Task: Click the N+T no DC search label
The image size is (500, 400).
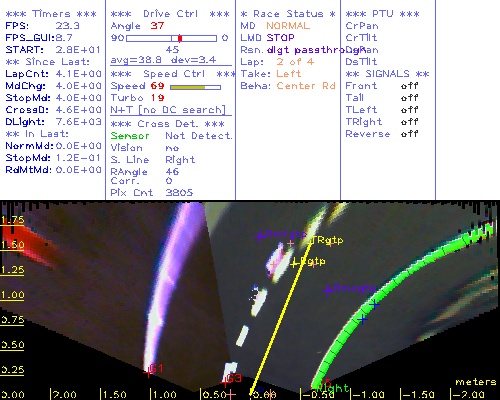Action: coord(168,110)
